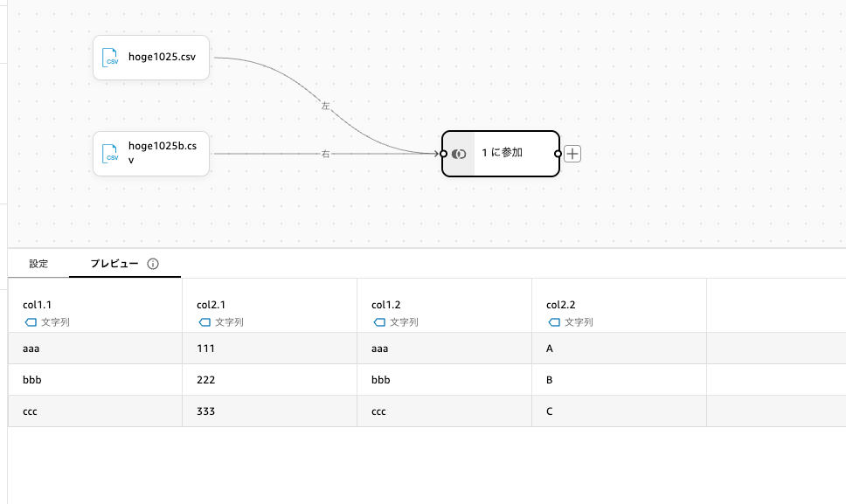Click the CSV icon on hoge1025b.csv node

[111, 154]
